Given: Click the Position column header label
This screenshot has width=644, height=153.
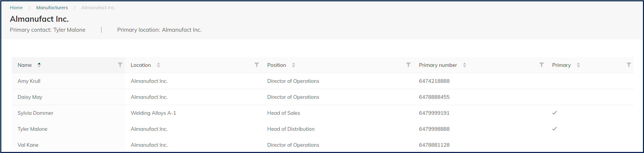Looking at the screenshot, I should (277, 65).
